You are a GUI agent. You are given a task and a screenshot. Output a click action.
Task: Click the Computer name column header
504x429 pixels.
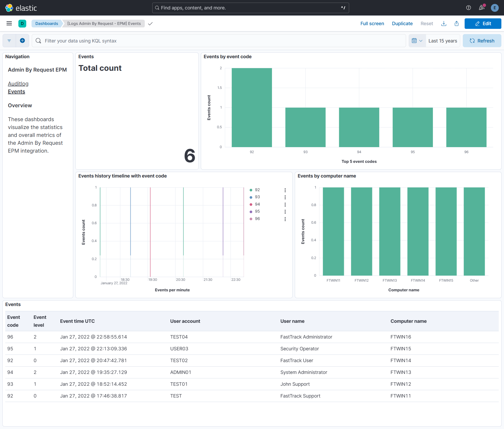point(409,321)
